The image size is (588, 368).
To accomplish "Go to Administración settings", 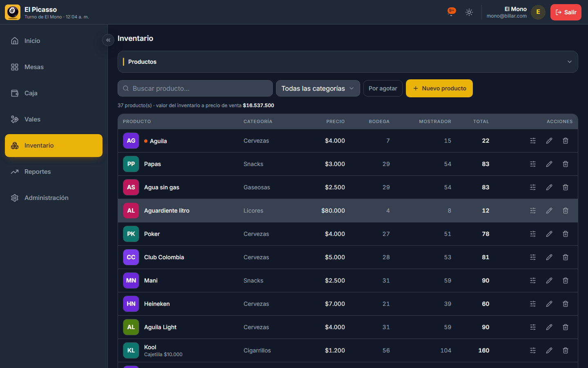I will 53,198.
